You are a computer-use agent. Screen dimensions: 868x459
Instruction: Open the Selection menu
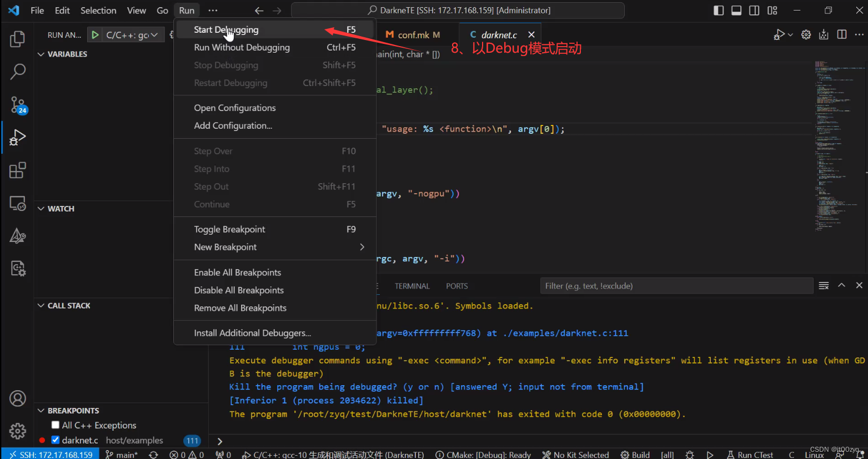(x=98, y=11)
